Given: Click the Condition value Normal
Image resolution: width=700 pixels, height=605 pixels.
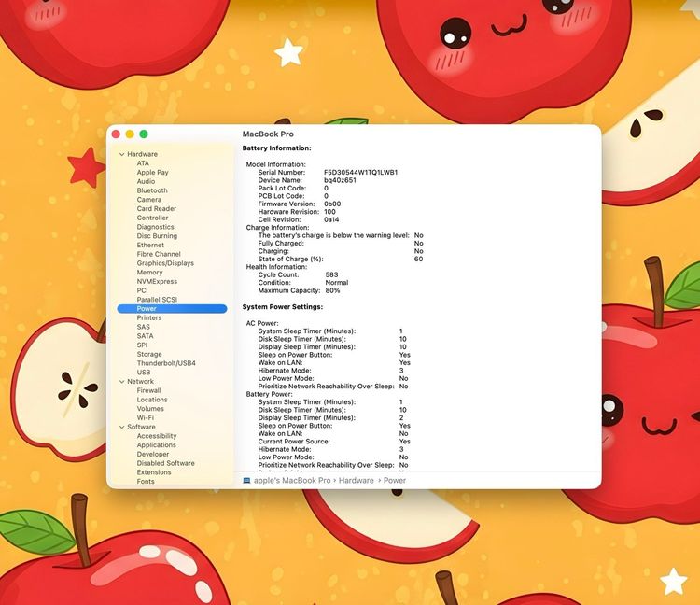Looking at the screenshot, I should [x=337, y=283].
